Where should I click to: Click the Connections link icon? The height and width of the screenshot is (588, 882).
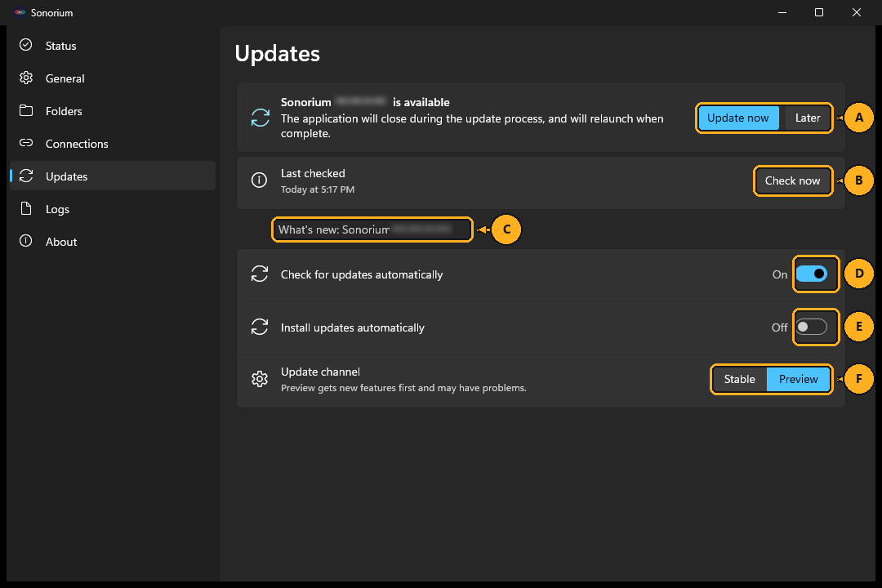pyautogui.click(x=26, y=143)
